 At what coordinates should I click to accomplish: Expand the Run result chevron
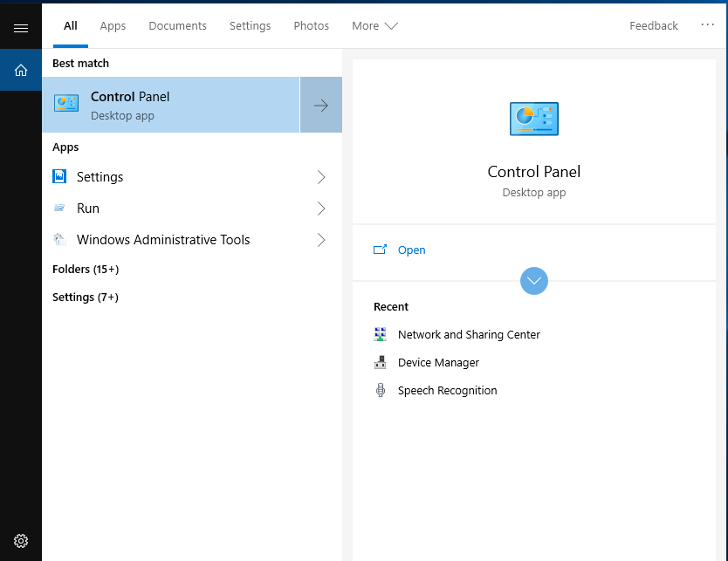click(x=321, y=209)
